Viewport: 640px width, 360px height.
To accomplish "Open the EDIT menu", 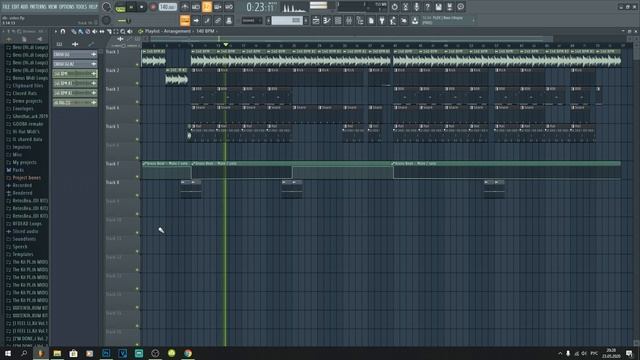I will pyautogui.click(x=16, y=7).
